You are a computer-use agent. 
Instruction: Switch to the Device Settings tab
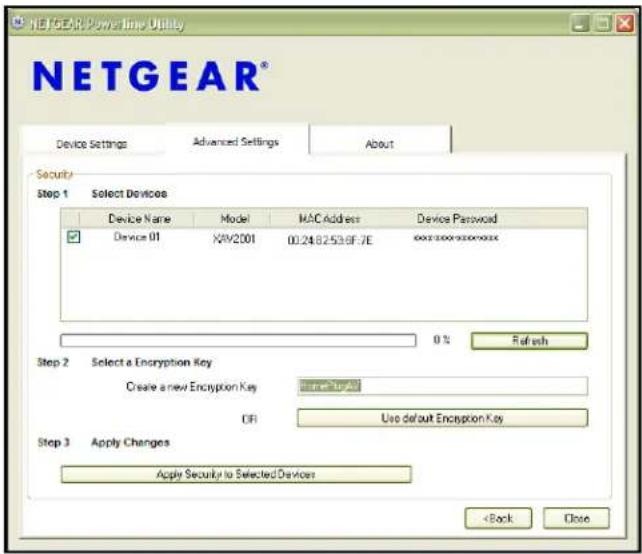[x=92, y=144]
